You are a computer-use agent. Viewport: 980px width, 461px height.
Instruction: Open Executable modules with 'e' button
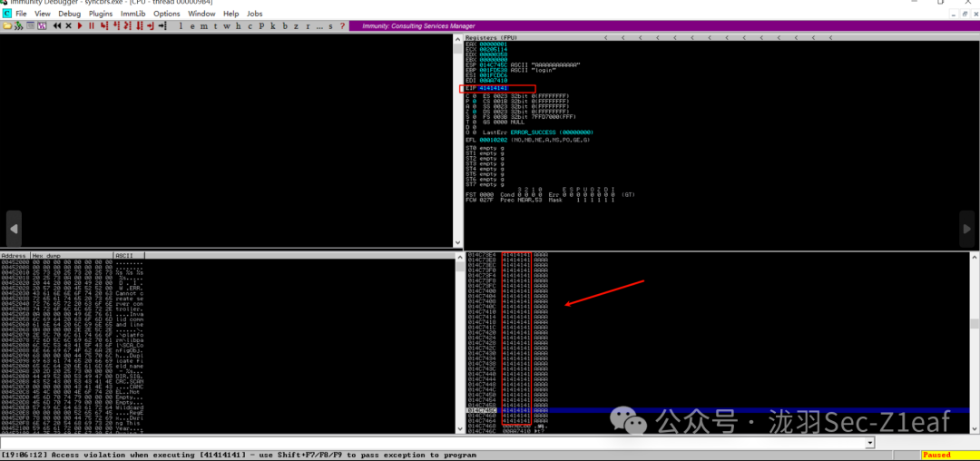(x=192, y=25)
